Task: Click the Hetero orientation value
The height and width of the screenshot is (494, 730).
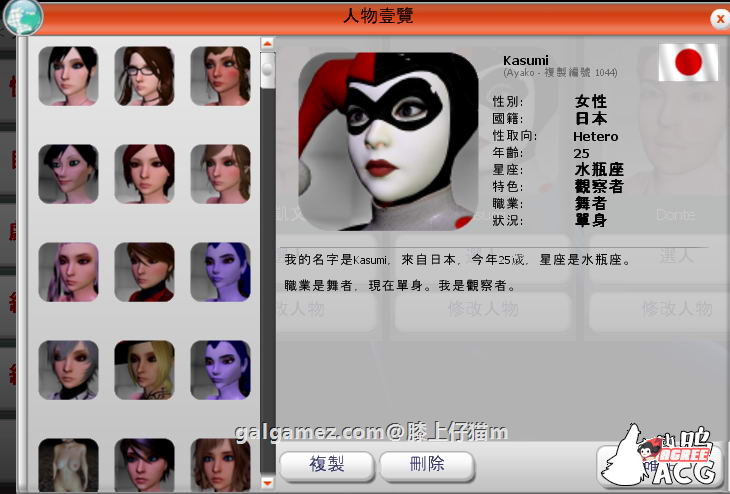Action: [x=595, y=136]
